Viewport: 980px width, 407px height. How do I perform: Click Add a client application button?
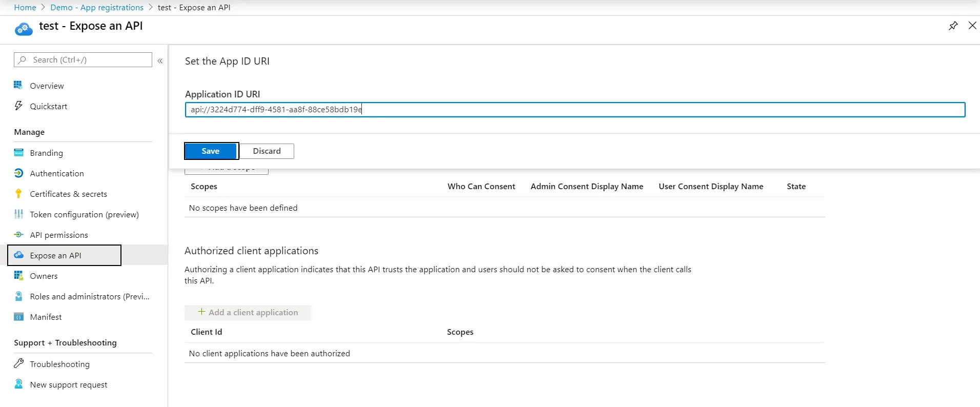[x=248, y=312]
